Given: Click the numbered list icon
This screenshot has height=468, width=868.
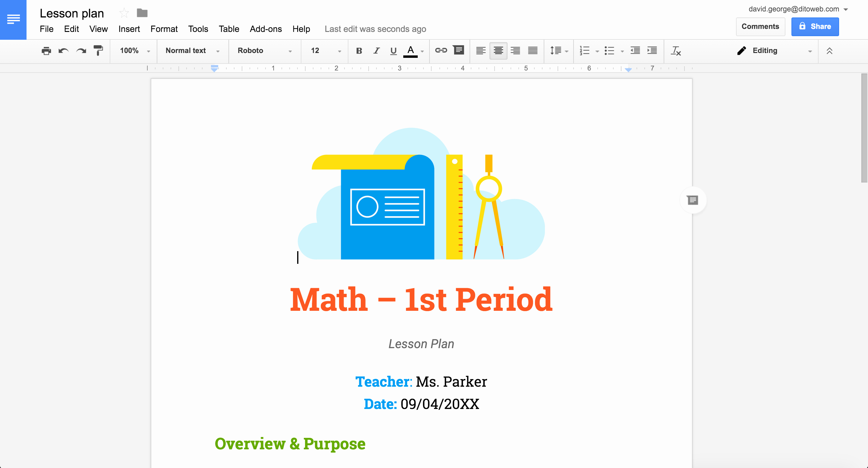Looking at the screenshot, I should point(584,51).
